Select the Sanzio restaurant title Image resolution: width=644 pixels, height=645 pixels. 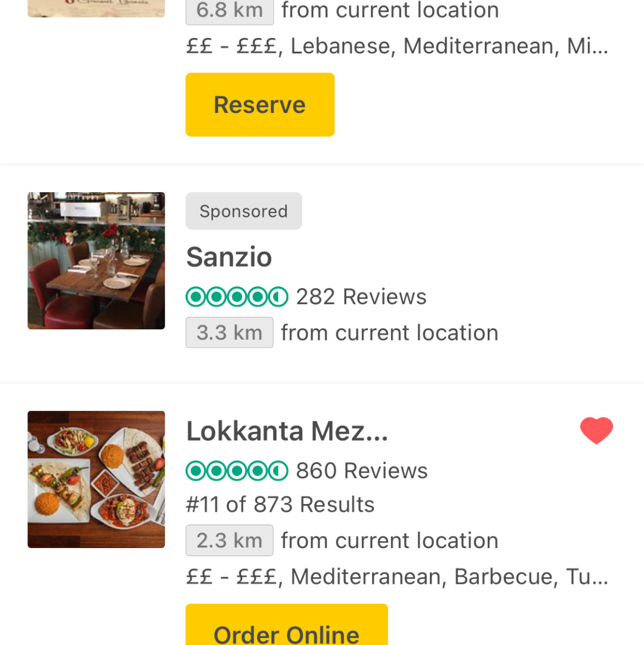(x=229, y=257)
